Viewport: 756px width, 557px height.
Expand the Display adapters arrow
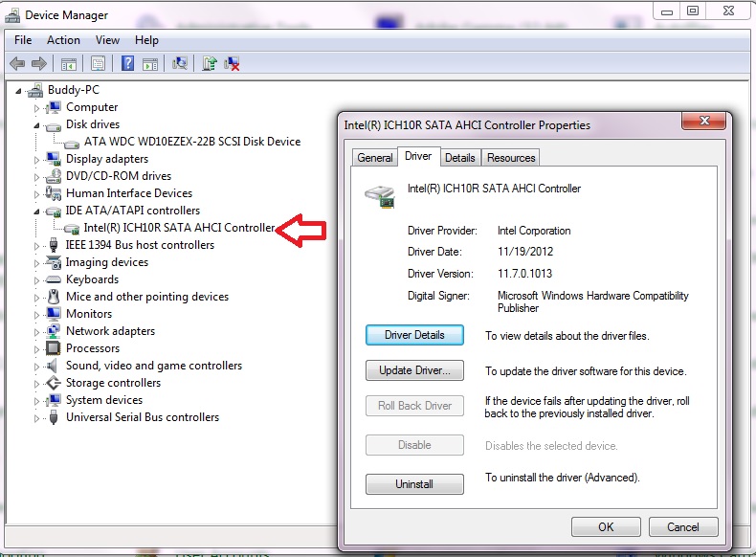(x=36, y=160)
